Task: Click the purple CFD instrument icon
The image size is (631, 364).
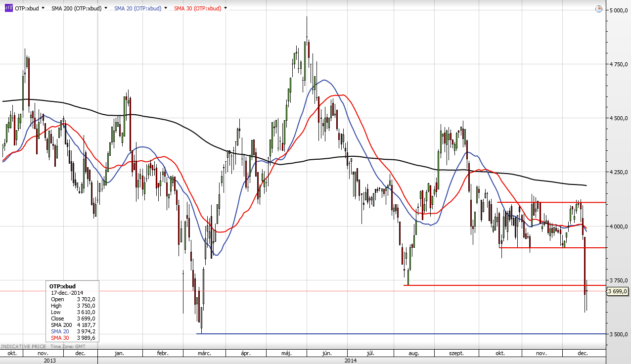Action: pos(8,8)
